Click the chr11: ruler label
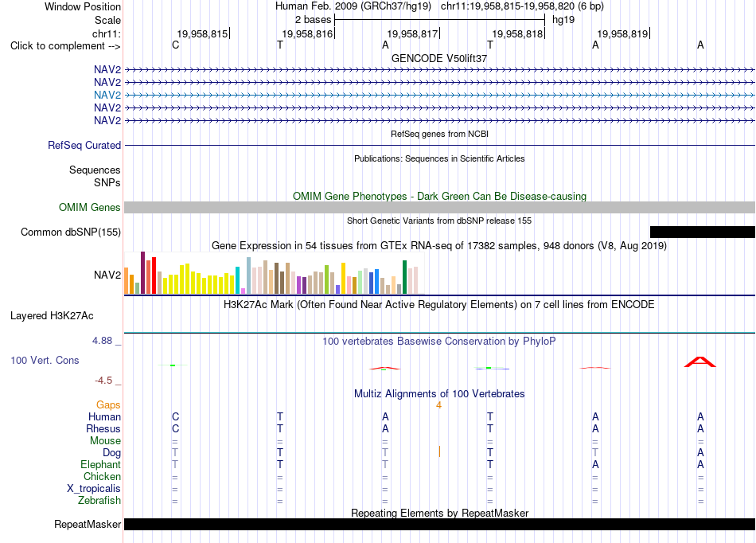This screenshot has width=756, height=543. 106,33
